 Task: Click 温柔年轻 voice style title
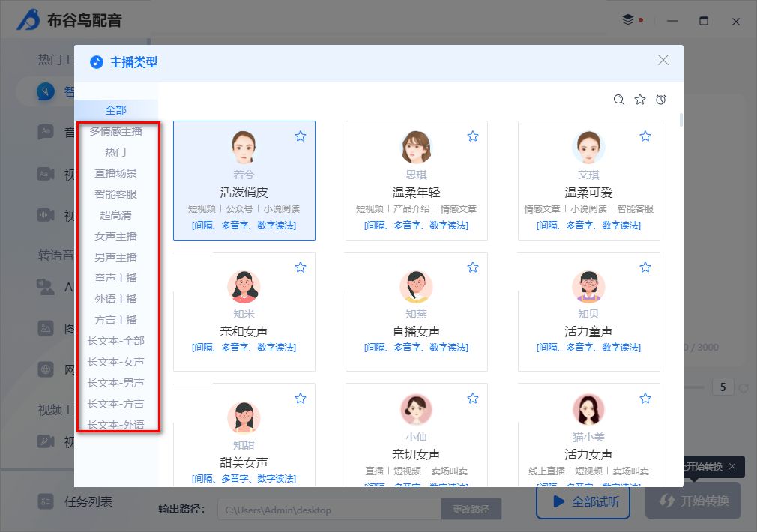(416, 192)
